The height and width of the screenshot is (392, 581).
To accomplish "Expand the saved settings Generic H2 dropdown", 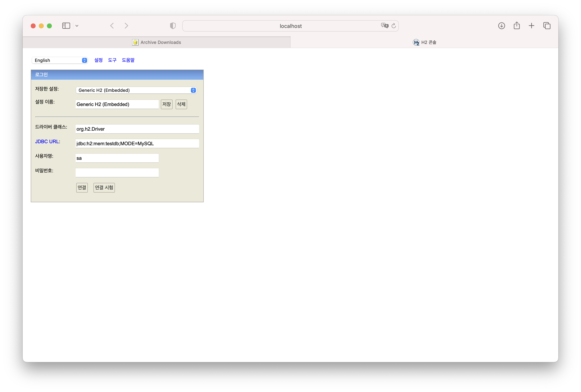I will tap(136, 90).
